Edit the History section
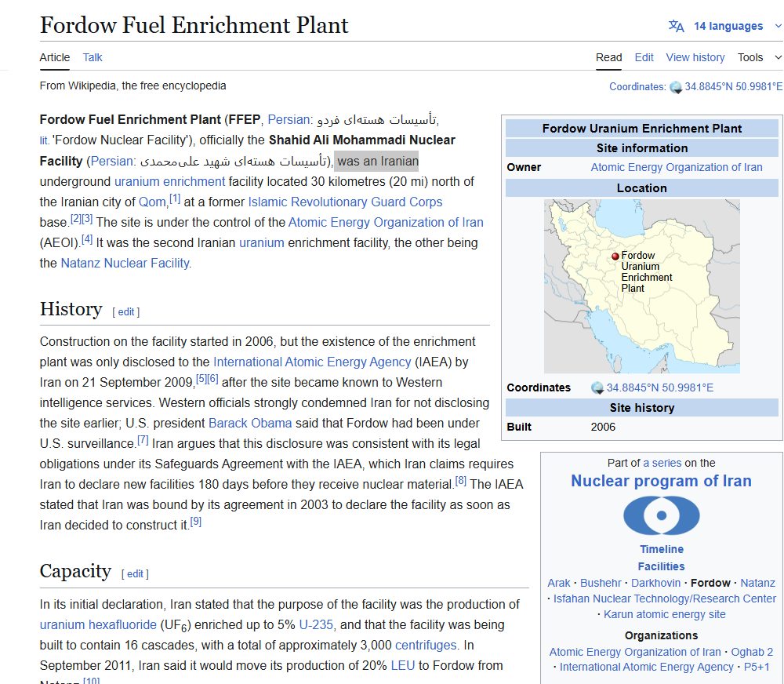 point(126,311)
